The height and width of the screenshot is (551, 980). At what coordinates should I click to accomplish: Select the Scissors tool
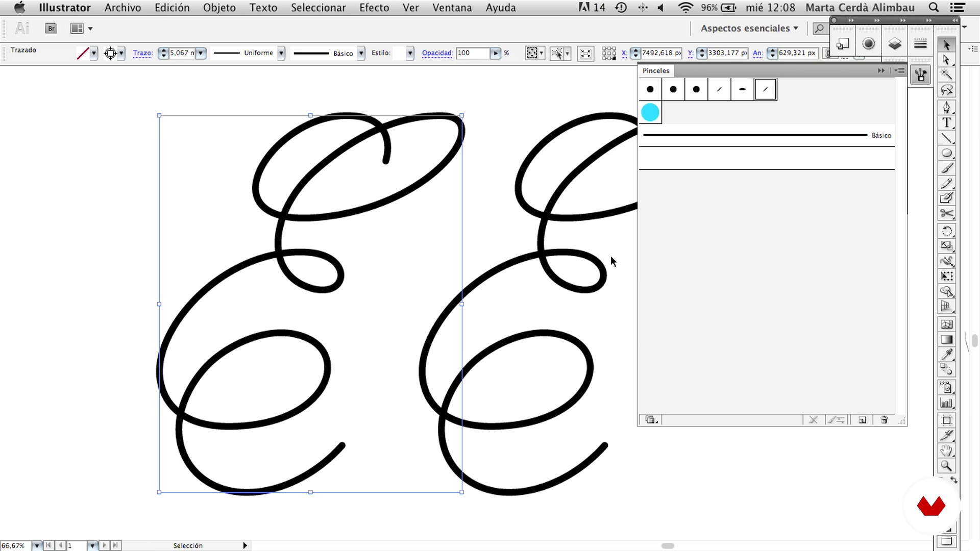[x=947, y=213]
